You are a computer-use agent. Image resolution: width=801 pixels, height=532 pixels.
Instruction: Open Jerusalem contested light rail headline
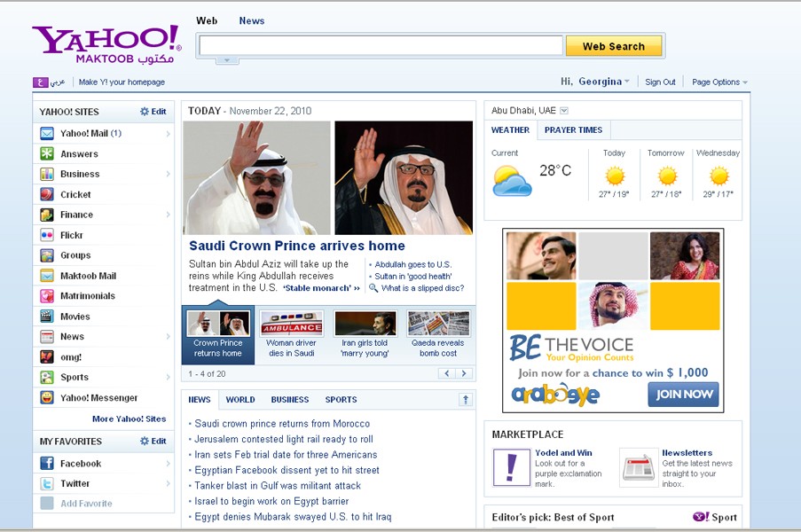coord(284,439)
